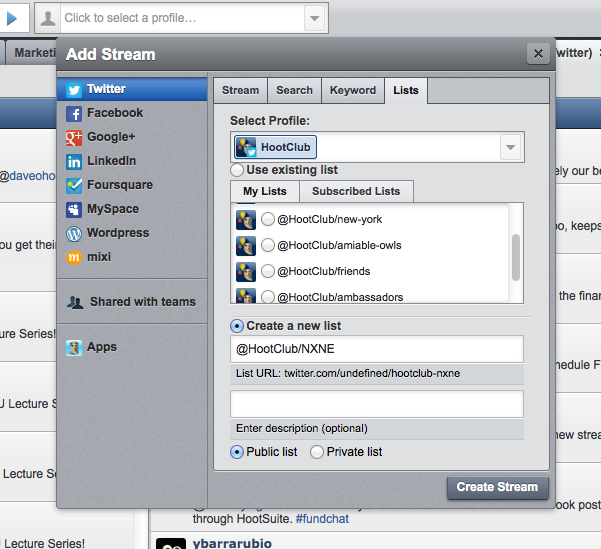Click the mixi orange icon
The image size is (601, 549).
pyautogui.click(x=74, y=258)
